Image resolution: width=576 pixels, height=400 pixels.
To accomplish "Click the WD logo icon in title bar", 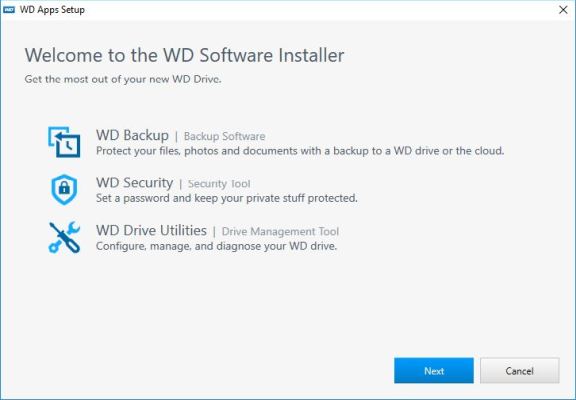I will click(x=9, y=10).
